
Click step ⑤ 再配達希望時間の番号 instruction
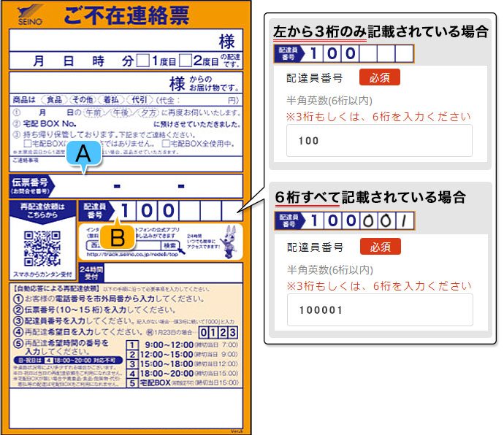[x=61, y=347]
